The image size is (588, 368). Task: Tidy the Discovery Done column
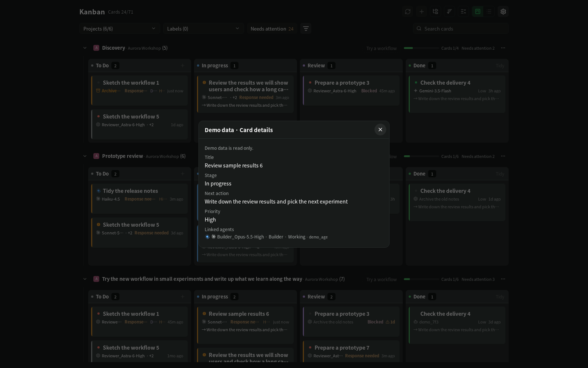(x=500, y=66)
